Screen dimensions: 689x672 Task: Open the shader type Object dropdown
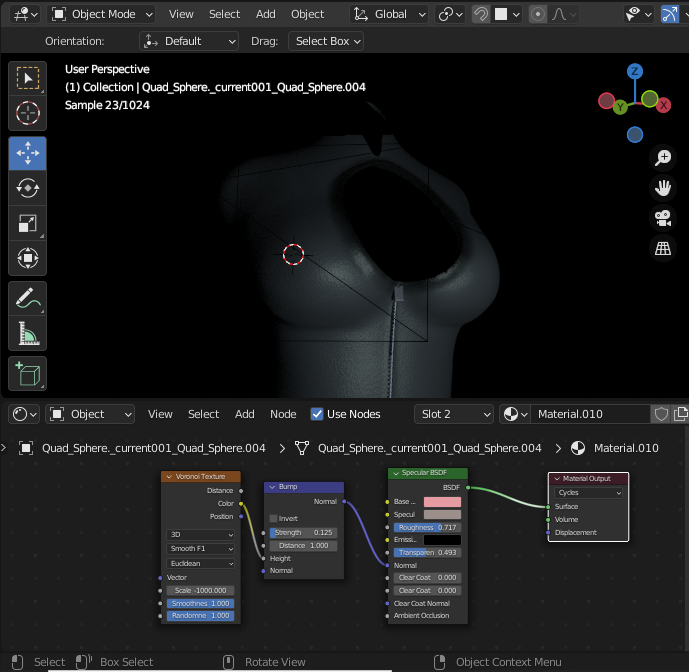tap(90, 414)
